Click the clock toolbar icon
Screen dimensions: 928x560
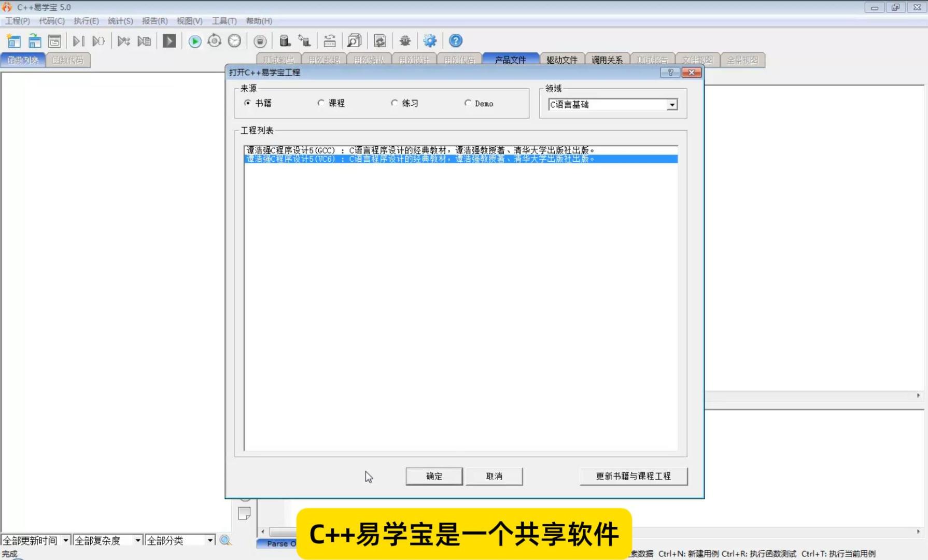coord(234,41)
